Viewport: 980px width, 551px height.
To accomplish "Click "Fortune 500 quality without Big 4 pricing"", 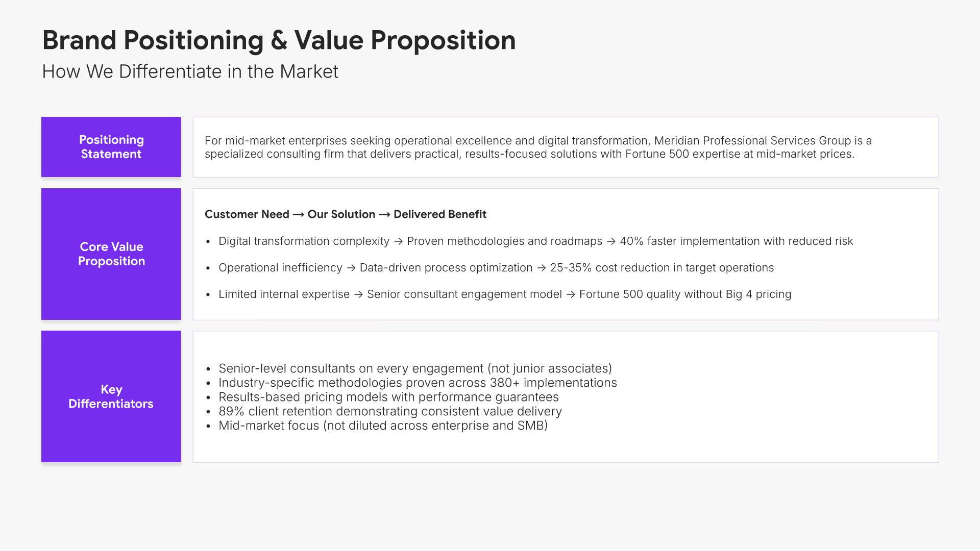I will click(x=685, y=294).
